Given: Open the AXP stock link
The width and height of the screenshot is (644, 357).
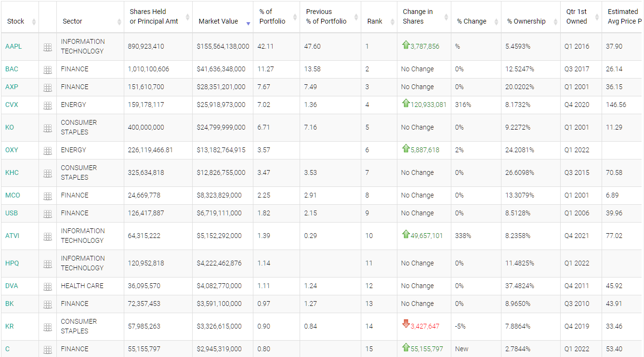Looking at the screenshot, I should 12,87.
